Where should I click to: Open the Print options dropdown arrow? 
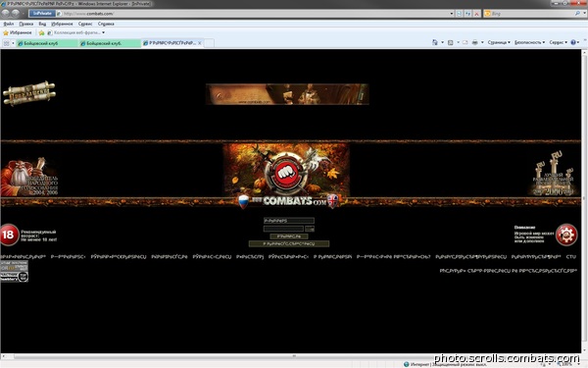[x=482, y=42]
